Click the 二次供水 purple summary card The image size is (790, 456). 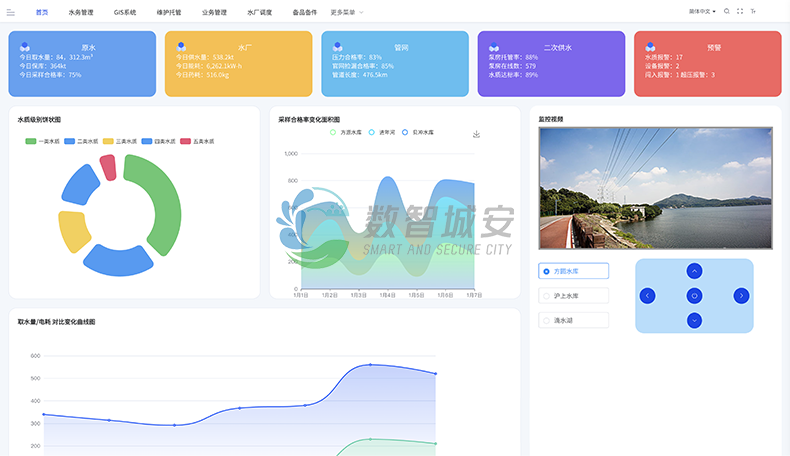tap(551, 64)
